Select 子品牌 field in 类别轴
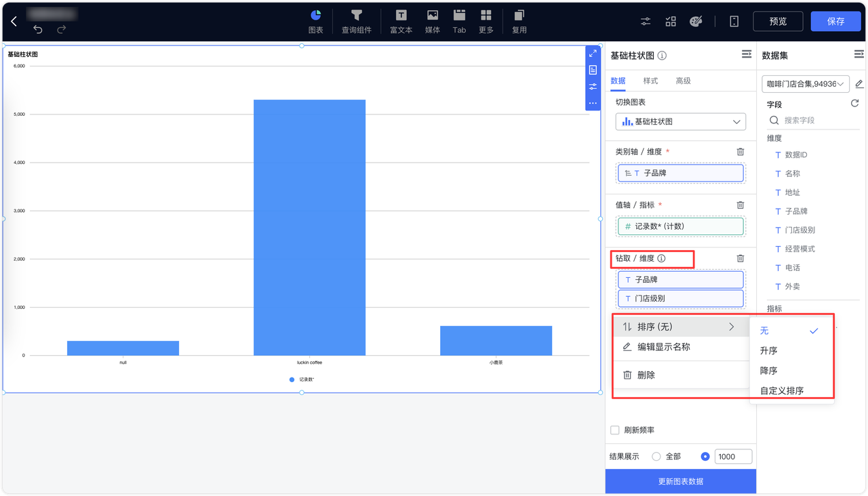The image size is (868, 496). click(681, 173)
